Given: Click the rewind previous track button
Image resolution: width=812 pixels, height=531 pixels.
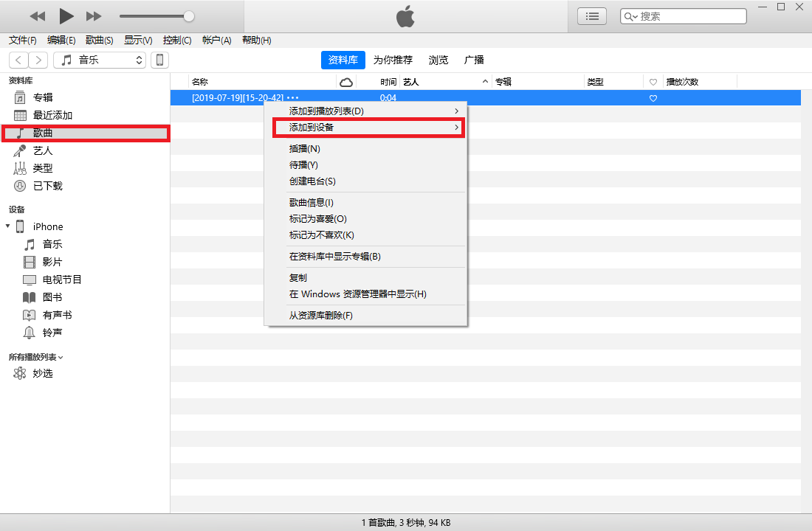Looking at the screenshot, I should tap(38, 16).
